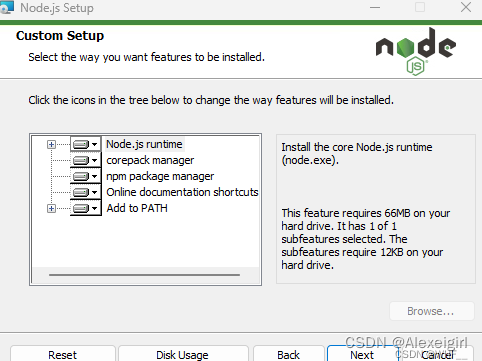Open the Disk Usage dialog
This screenshot has width=482, height=361.
click(183, 354)
